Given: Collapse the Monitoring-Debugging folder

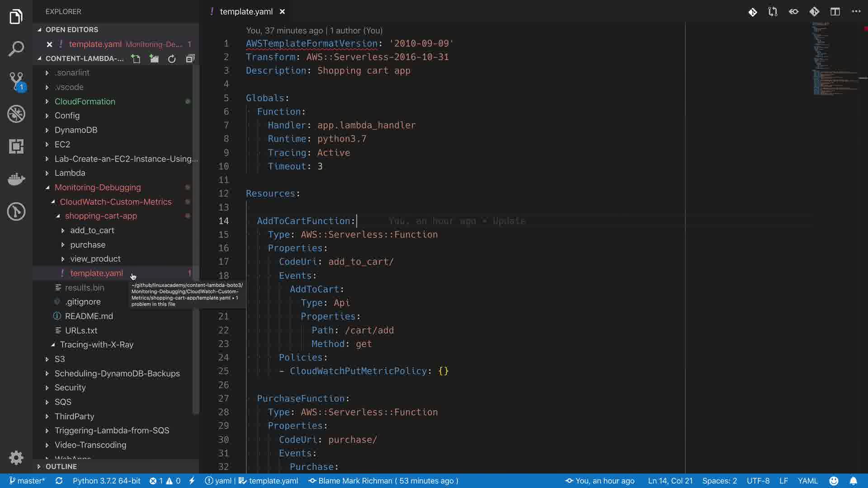Looking at the screenshot, I should coord(98,188).
